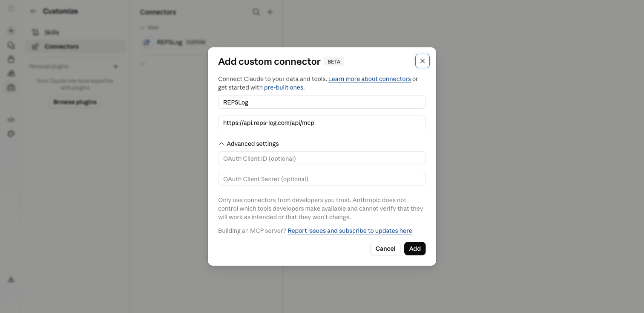Click the connector URL input field
Image resolution: width=644 pixels, height=313 pixels.
coord(322,122)
